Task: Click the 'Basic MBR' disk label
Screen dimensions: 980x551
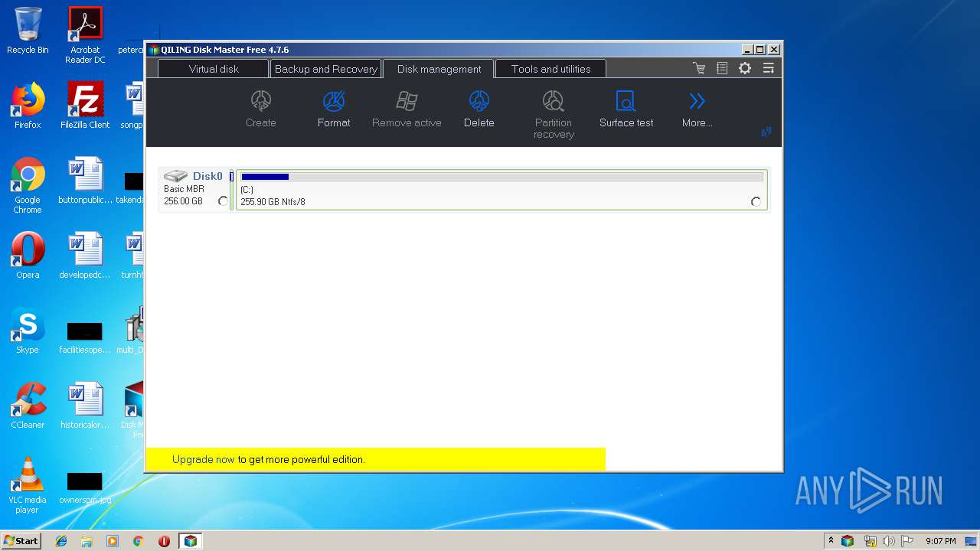Action: pos(184,189)
